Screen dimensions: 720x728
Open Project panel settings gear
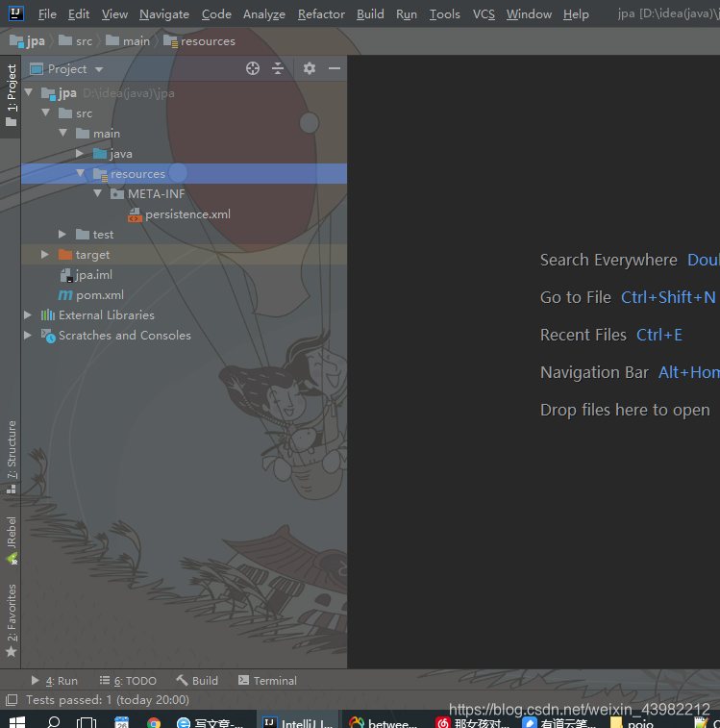310,68
